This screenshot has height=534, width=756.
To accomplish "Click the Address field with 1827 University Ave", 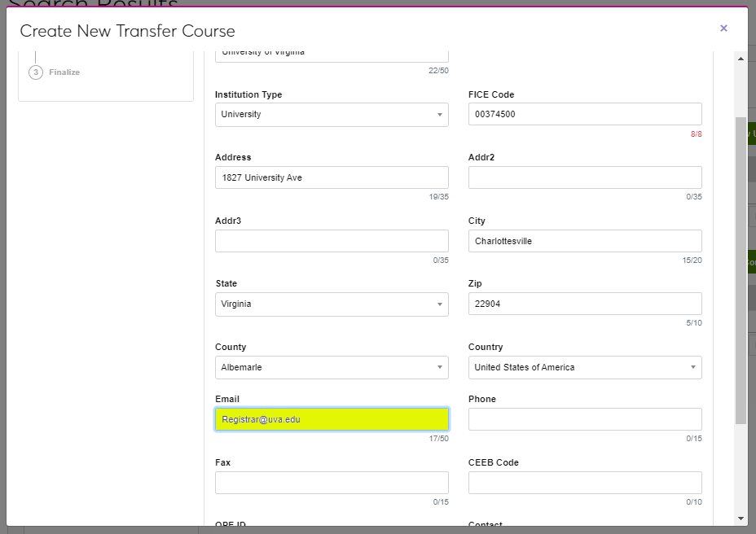I will 332,177.
